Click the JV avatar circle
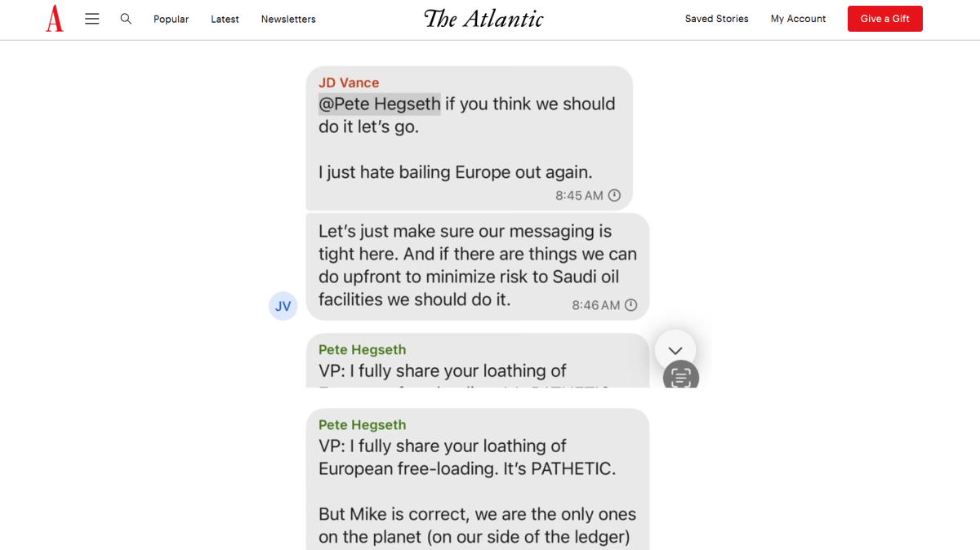The image size is (980, 550). (x=283, y=305)
